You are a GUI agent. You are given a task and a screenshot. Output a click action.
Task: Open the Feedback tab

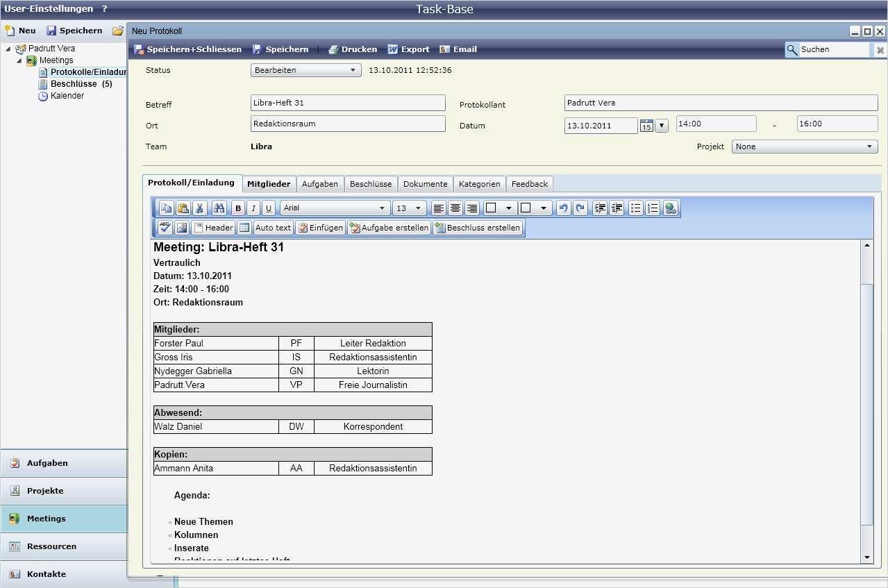tap(530, 184)
